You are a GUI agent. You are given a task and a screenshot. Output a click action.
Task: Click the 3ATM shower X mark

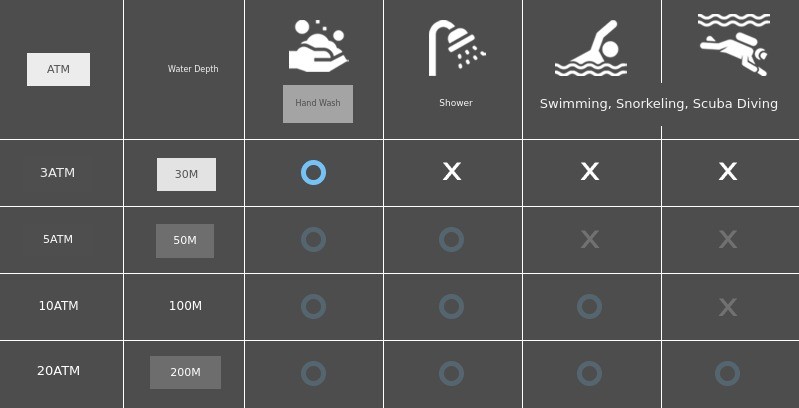[452, 172]
